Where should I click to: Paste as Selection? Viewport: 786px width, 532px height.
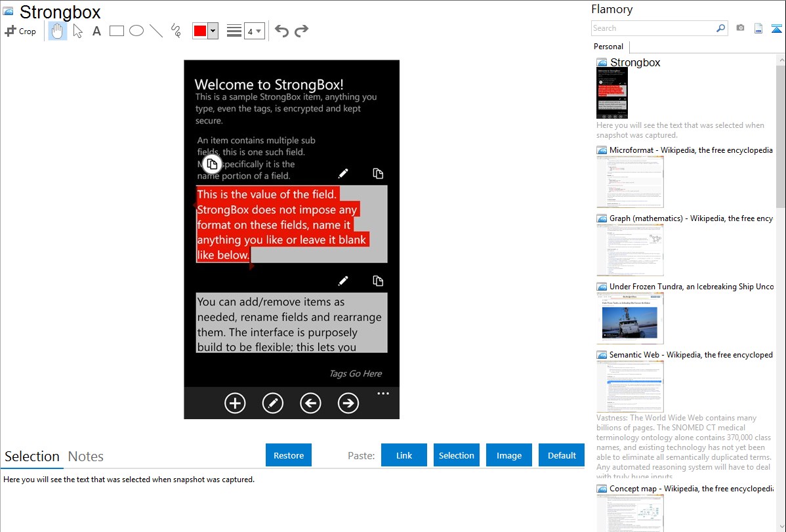coord(457,455)
